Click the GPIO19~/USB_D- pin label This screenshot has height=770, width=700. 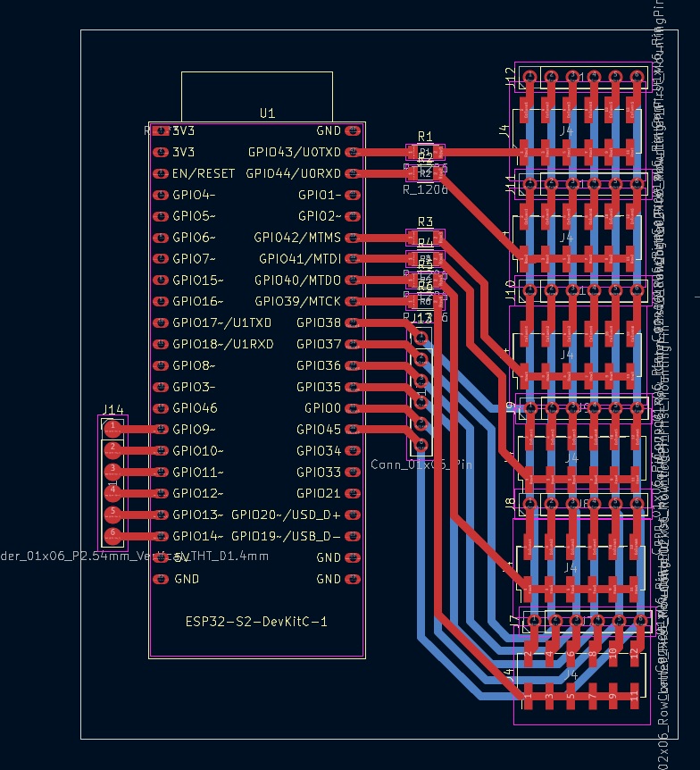(286, 536)
